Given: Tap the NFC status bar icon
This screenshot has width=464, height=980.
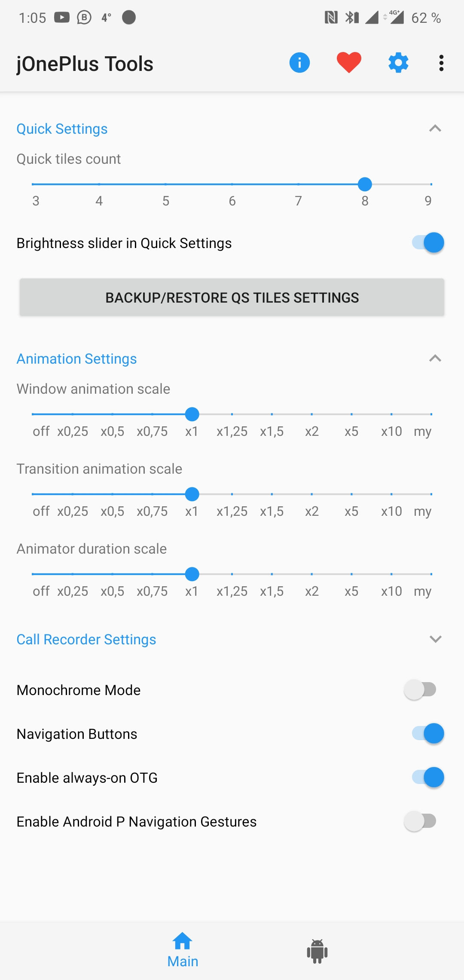Looking at the screenshot, I should [x=331, y=18].
